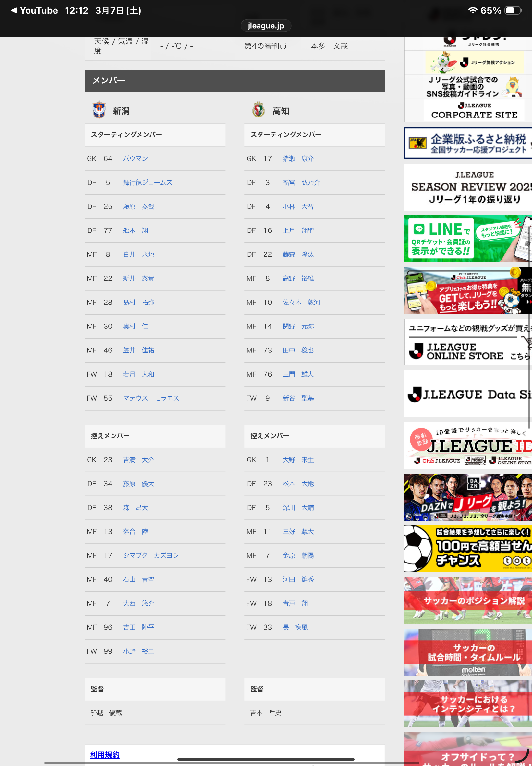Tap the Kochi team crest
The width and height of the screenshot is (532, 766).
click(258, 110)
